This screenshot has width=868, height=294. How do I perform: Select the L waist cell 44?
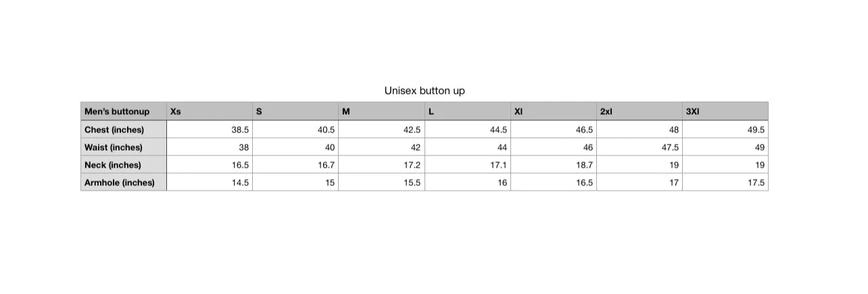coord(468,147)
